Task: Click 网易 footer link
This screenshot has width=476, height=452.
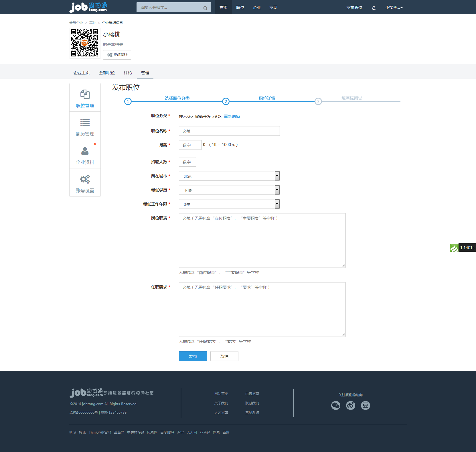Action: click(x=216, y=433)
